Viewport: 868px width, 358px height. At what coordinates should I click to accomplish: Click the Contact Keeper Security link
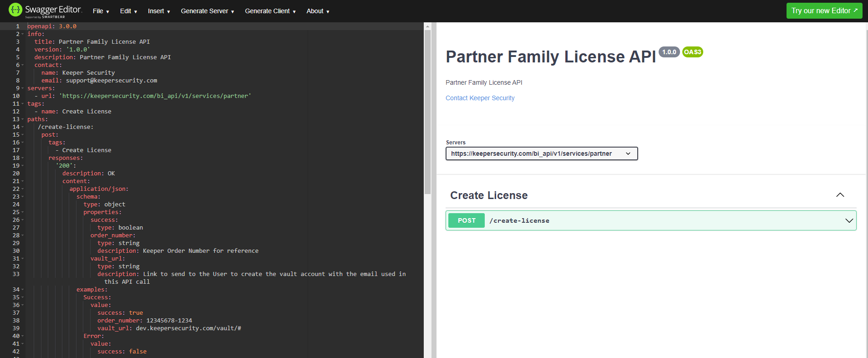click(x=480, y=98)
